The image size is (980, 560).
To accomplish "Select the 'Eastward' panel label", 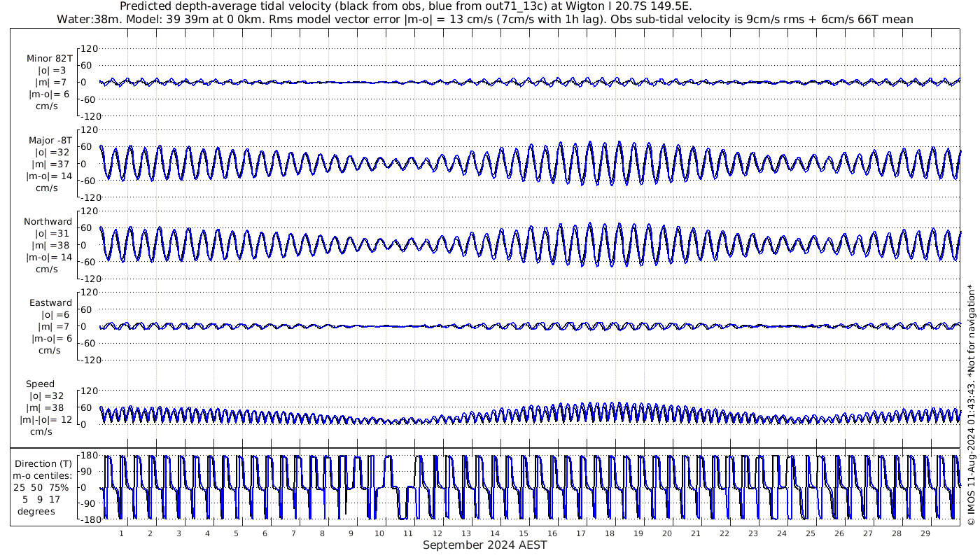I will [x=50, y=303].
